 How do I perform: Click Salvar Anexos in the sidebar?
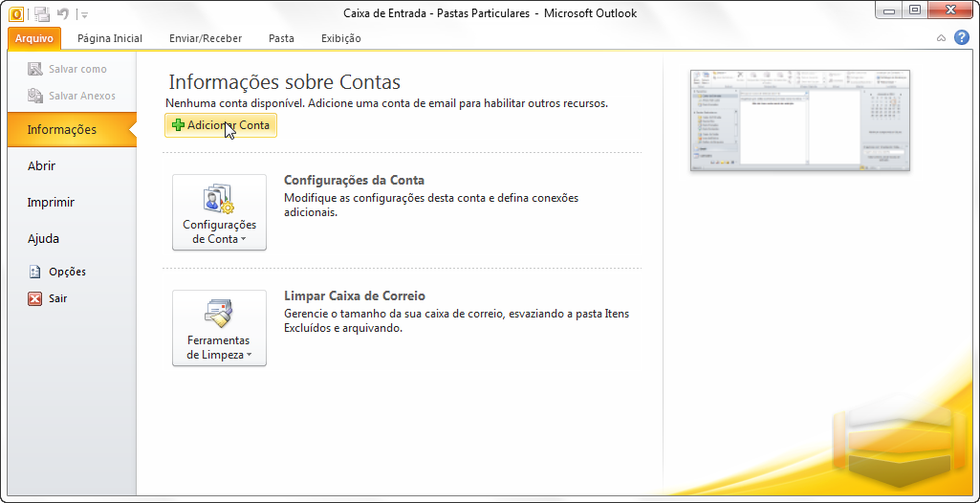(72, 96)
